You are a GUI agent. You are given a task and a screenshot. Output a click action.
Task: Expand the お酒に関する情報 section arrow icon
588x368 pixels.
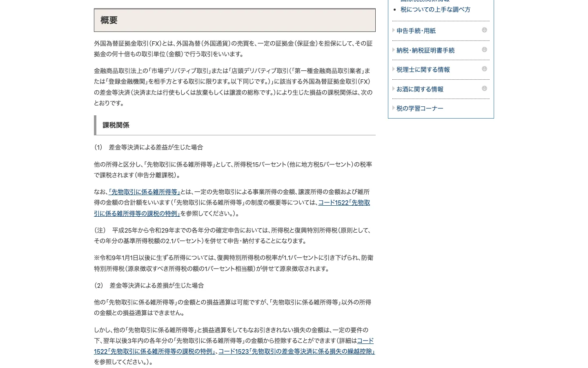tap(484, 88)
